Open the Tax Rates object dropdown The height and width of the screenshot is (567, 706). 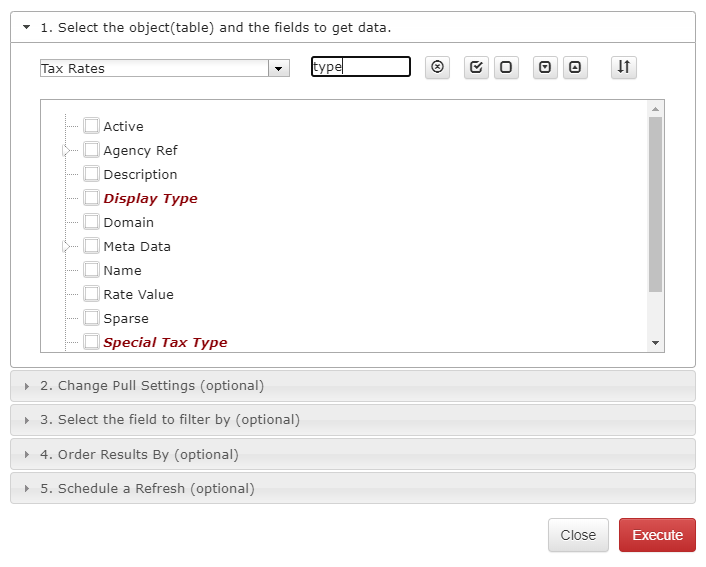click(x=279, y=68)
